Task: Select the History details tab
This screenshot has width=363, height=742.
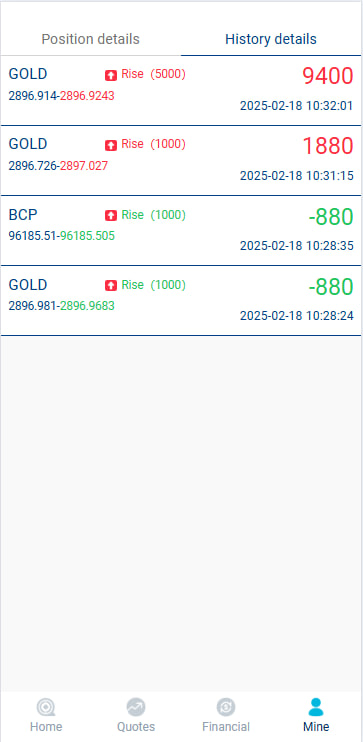Action: tap(271, 39)
